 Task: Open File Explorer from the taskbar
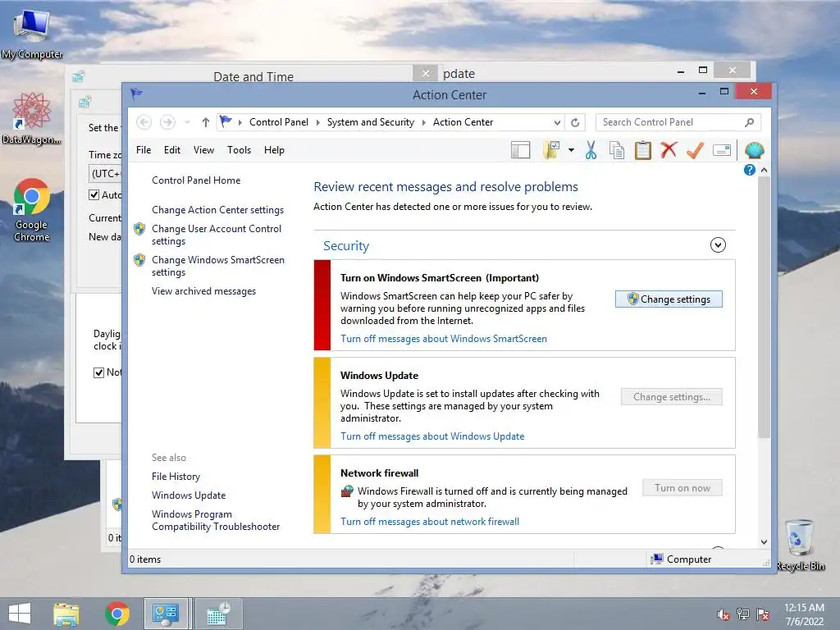pyautogui.click(x=66, y=614)
